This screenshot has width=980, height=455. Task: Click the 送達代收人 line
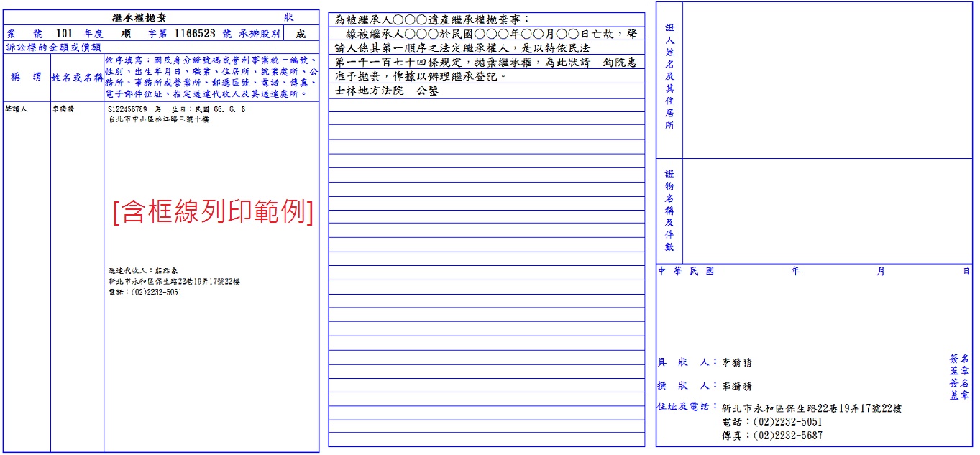coord(142,271)
